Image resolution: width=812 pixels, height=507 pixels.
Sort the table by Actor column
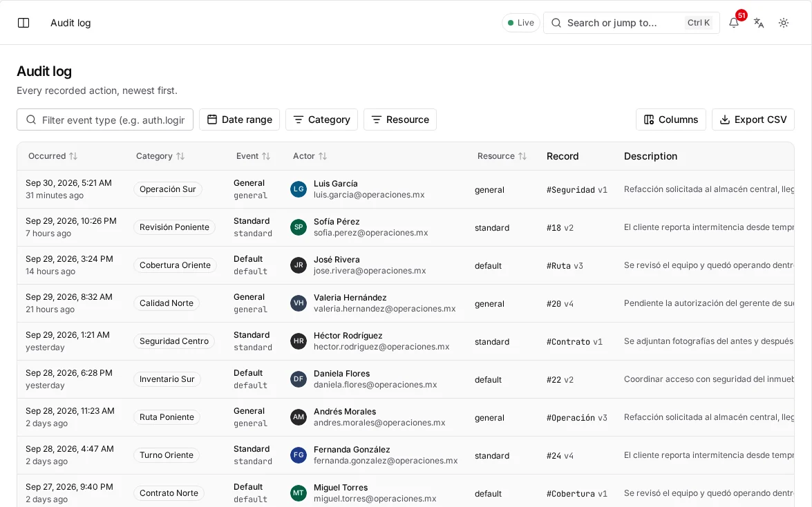[310, 156]
